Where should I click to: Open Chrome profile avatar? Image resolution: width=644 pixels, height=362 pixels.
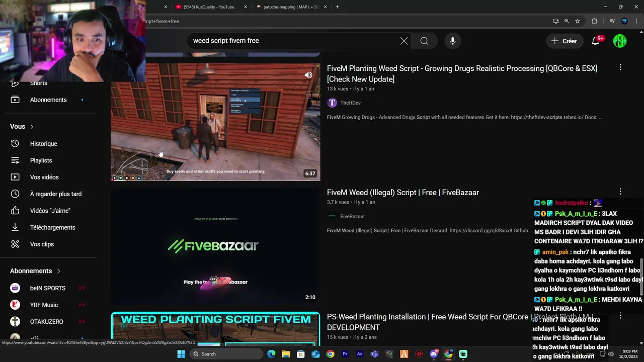[x=624, y=21]
